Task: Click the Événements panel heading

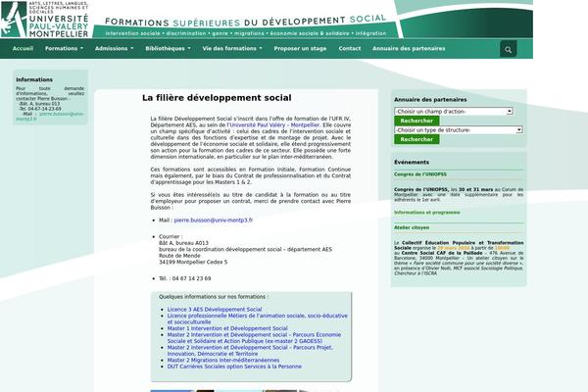Action: pyautogui.click(x=412, y=163)
